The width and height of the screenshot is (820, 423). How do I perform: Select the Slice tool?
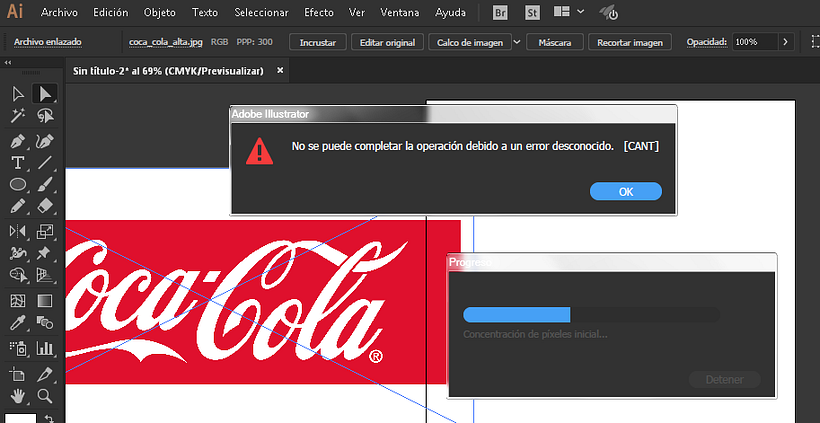coord(45,374)
